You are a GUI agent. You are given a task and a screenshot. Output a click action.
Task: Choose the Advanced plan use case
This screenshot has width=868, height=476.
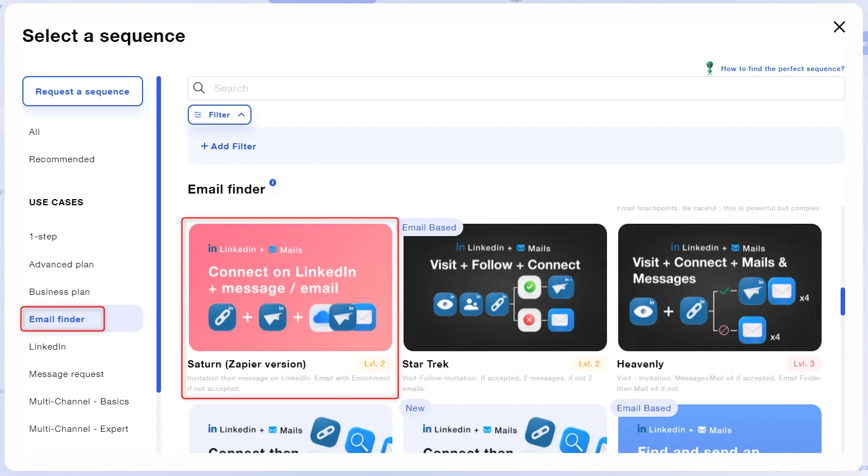tap(61, 265)
